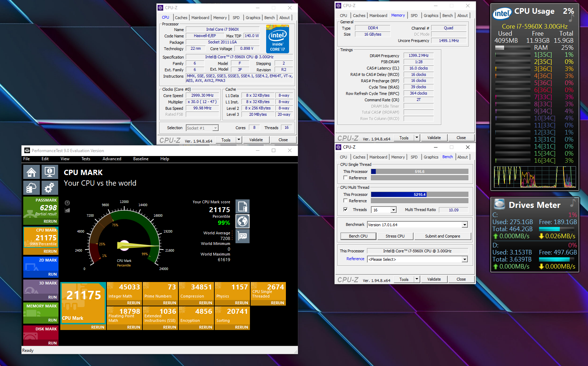Click RERUN on the Integer Math tile
The width and height of the screenshot is (588, 366).
[134, 303]
